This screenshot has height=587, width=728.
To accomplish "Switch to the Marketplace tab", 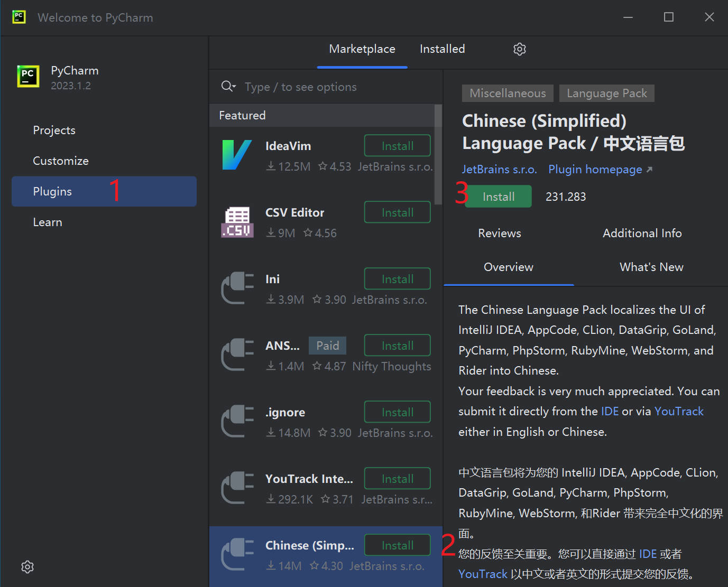I will [x=362, y=49].
